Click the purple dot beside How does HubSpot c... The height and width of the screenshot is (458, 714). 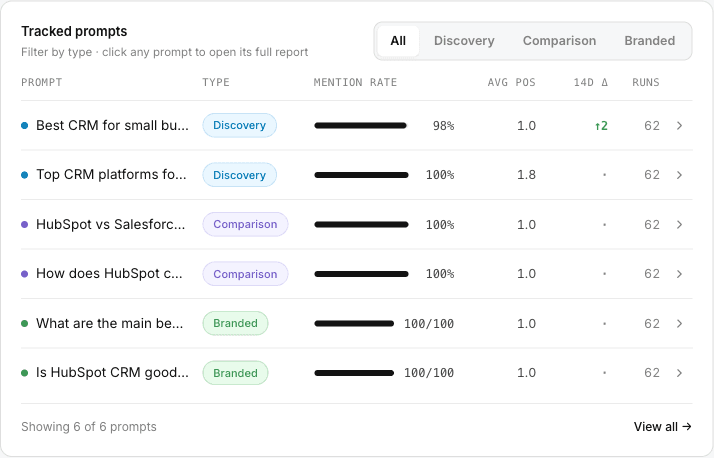25,274
